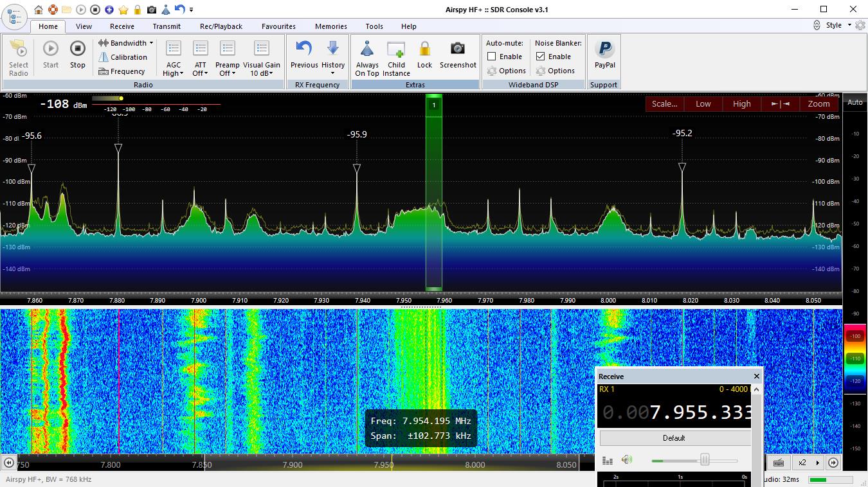The height and width of the screenshot is (487, 868).
Task: Open Noise Blanker Options
Action: point(556,71)
